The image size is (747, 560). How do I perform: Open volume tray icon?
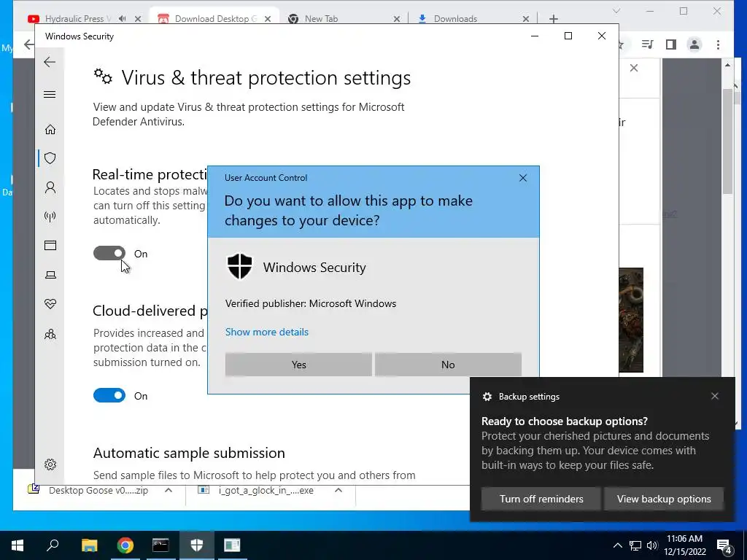click(x=652, y=545)
